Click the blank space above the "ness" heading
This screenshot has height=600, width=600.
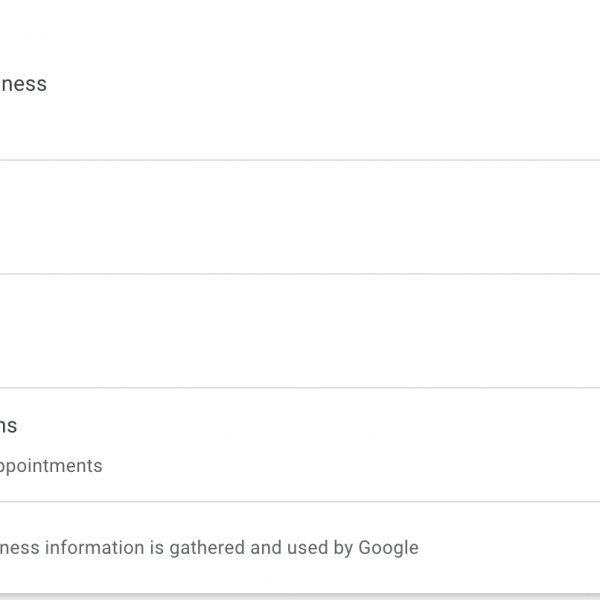click(300, 30)
